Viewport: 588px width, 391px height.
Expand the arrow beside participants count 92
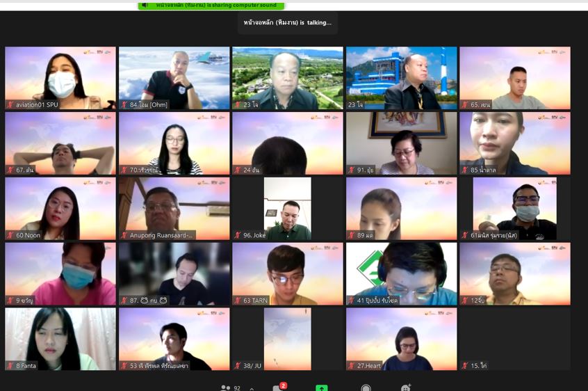coord(252,388)
